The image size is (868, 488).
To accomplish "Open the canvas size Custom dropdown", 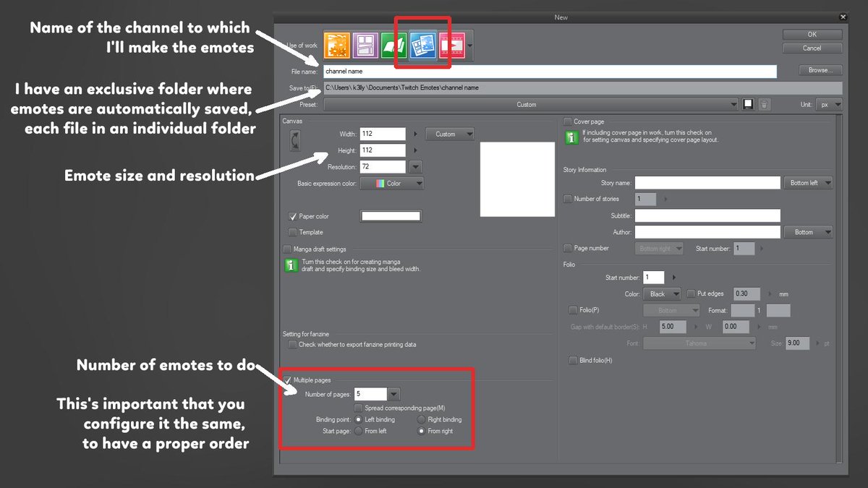I will pos(450,134).
